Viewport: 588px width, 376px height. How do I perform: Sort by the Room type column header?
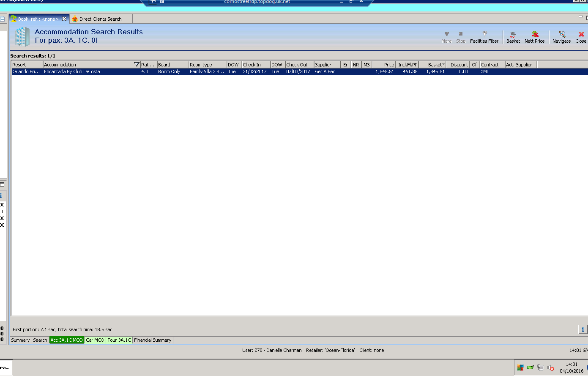point(208,65)
